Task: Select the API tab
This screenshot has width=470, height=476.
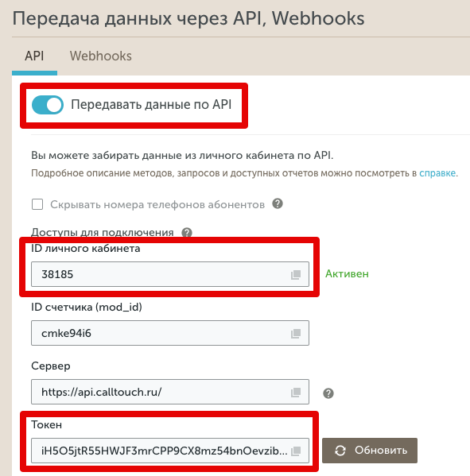Action: pos(34,56)
